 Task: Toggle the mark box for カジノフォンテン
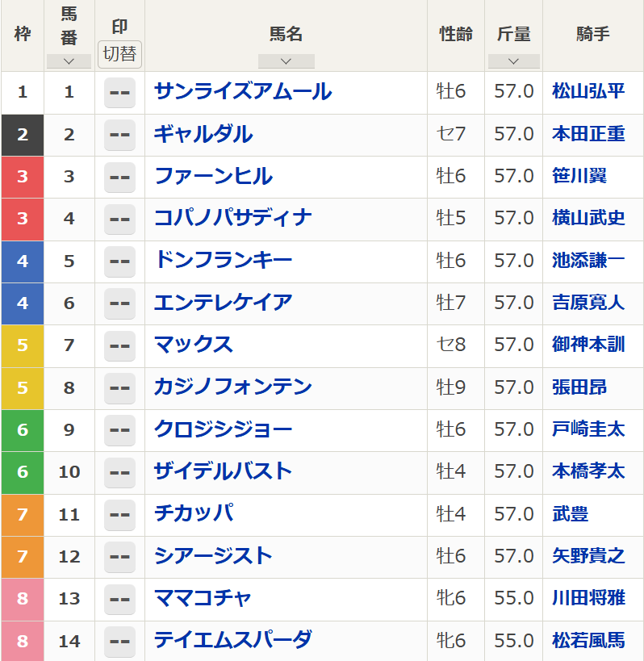click(x=119, y=387)
